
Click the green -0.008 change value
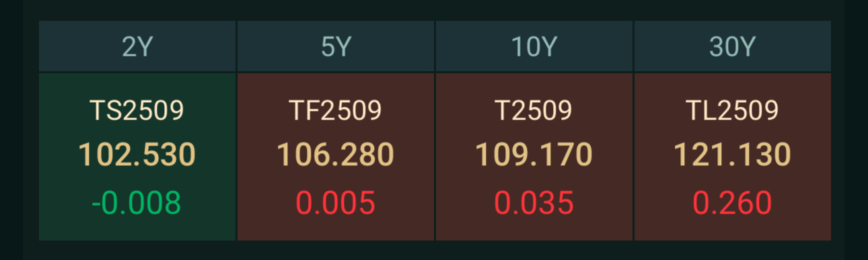(x=137, y=203)
